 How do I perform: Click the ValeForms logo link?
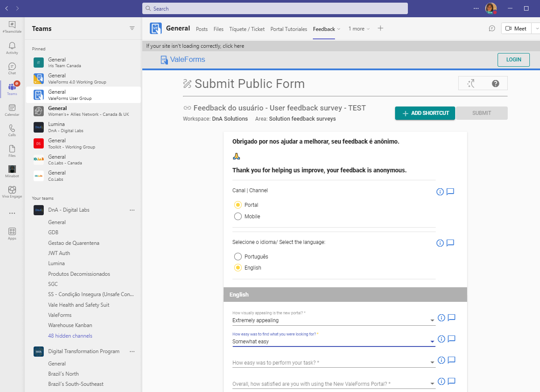pos(183,60)
